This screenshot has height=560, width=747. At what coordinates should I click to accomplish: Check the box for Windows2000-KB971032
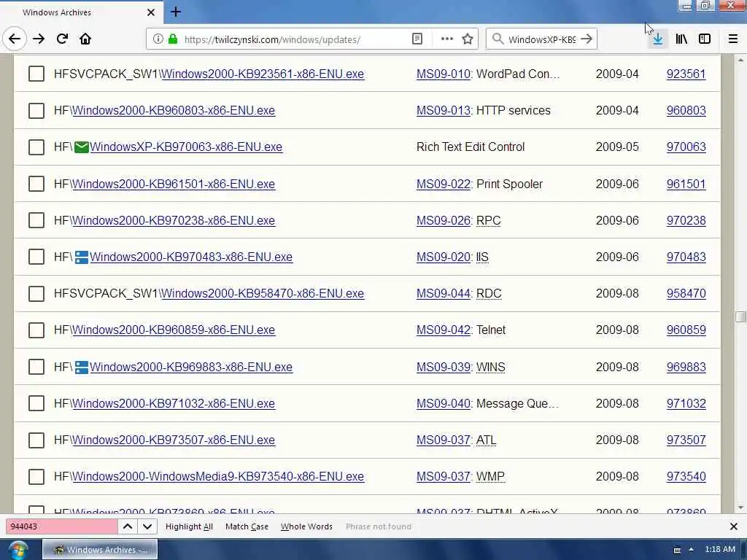click(x=36, y=403)
